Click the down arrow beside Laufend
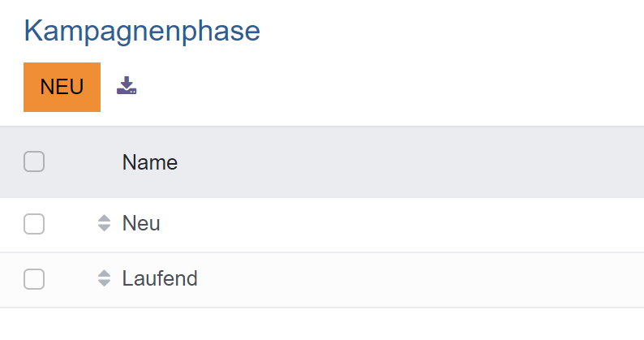The width and height of the screenshot is (644, 340). 104,283
